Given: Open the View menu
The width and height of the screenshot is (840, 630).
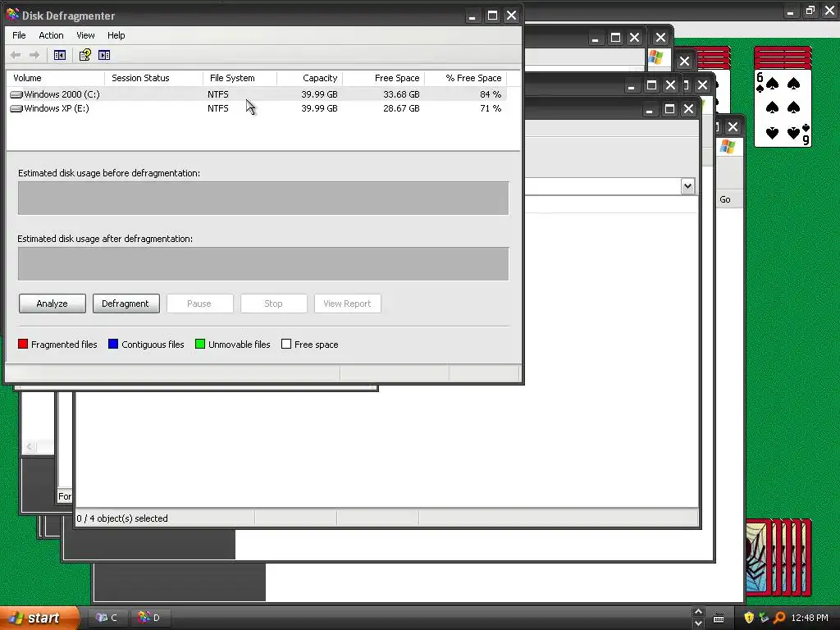Looking at the screenshot, I should [85, 35].
